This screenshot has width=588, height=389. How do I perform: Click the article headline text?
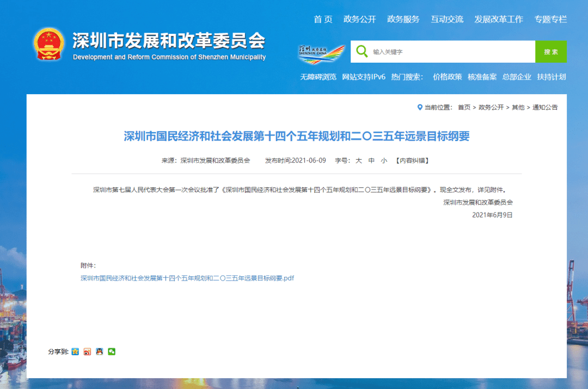click(297, 136)
